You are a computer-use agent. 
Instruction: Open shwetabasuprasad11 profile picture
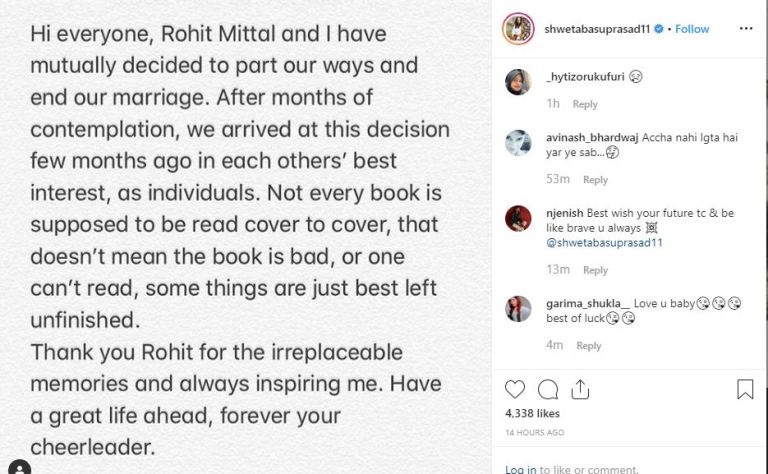[x=518, y=29]
